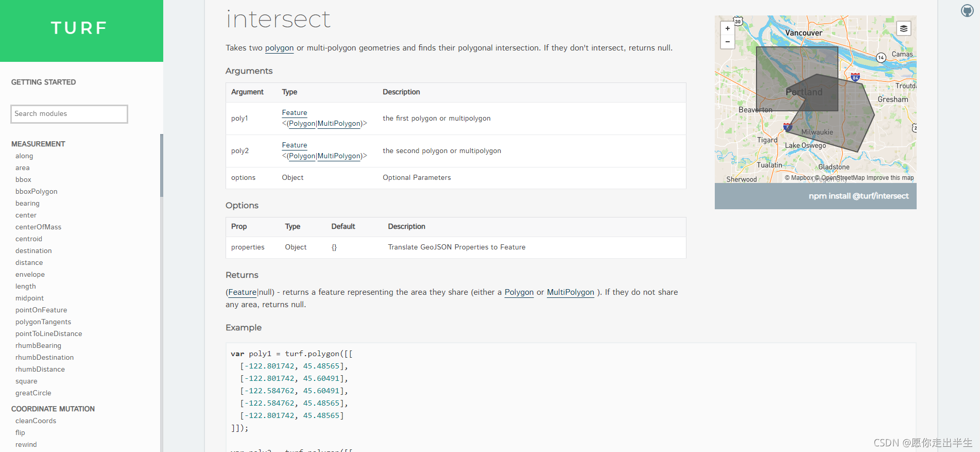
Task: Click the map zoom out button
Action: (727, 42)
